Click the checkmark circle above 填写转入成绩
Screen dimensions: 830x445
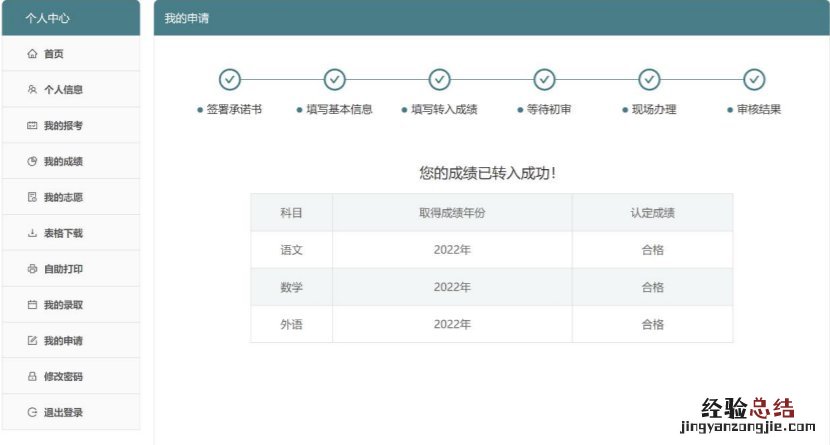(439, 79)
